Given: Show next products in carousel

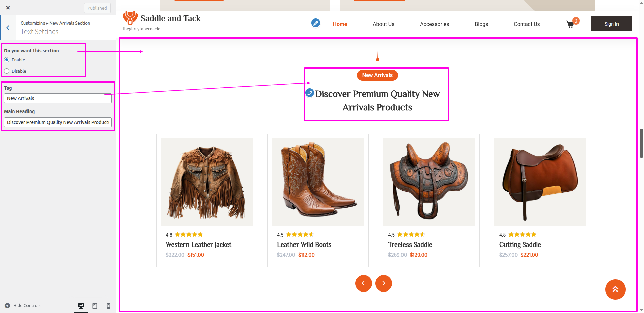Looking at the screenshot, I should 384,283.
